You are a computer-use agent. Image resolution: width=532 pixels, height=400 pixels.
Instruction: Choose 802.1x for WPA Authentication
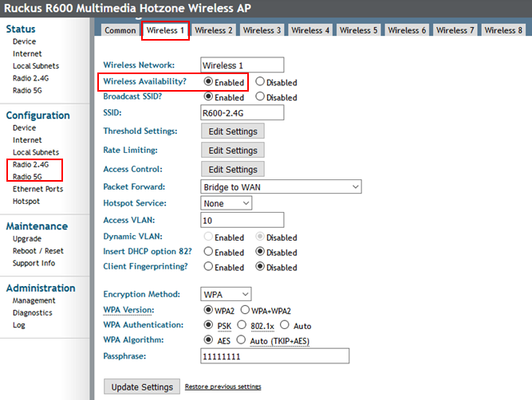(x=242, y=325)
